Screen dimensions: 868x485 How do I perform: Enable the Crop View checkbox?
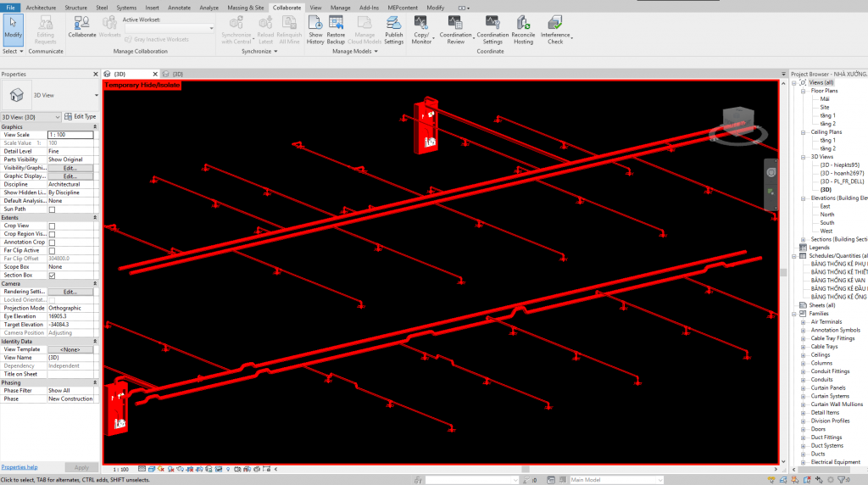coord(52,226)
